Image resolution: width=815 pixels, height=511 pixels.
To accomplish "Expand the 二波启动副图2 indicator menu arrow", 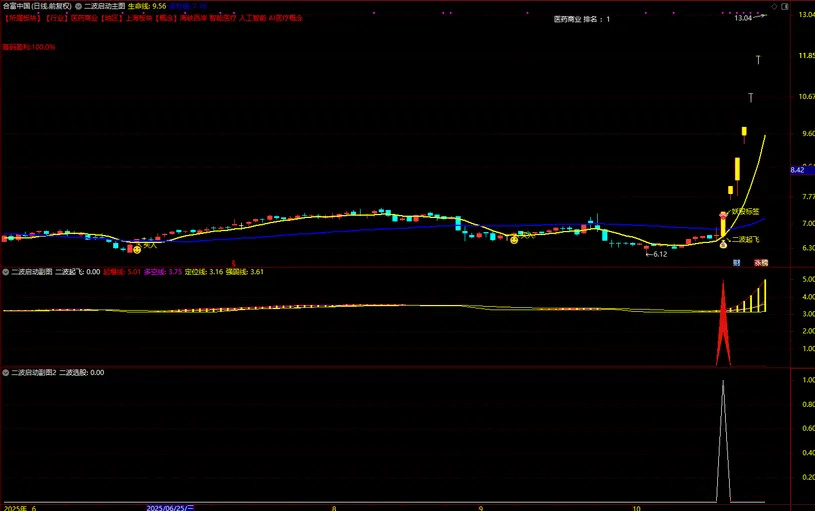I will point(6,372).
